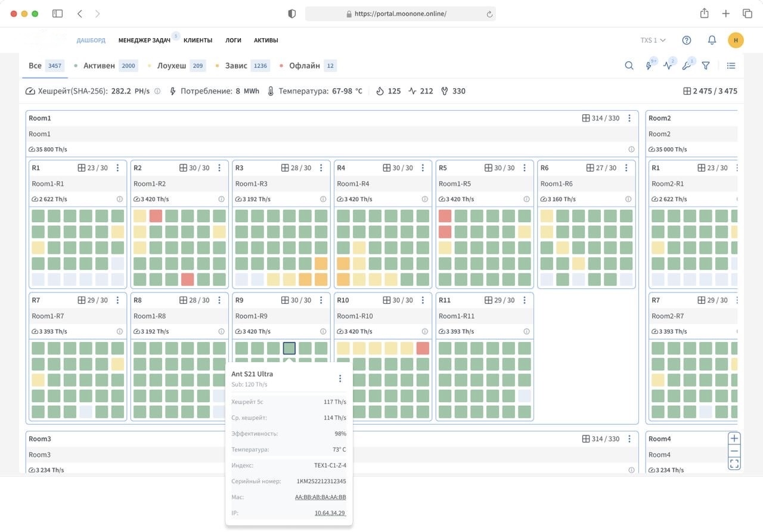The width and height of the screenshot is (763, 532).
Task: Open the lightning bolt alerts icon with 9+ badge
Action: [649, 66]
